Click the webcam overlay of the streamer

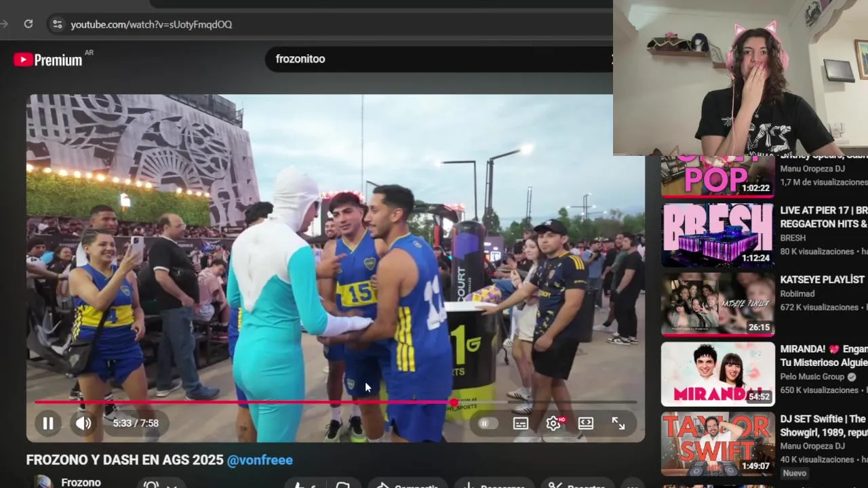click(741, 77)
